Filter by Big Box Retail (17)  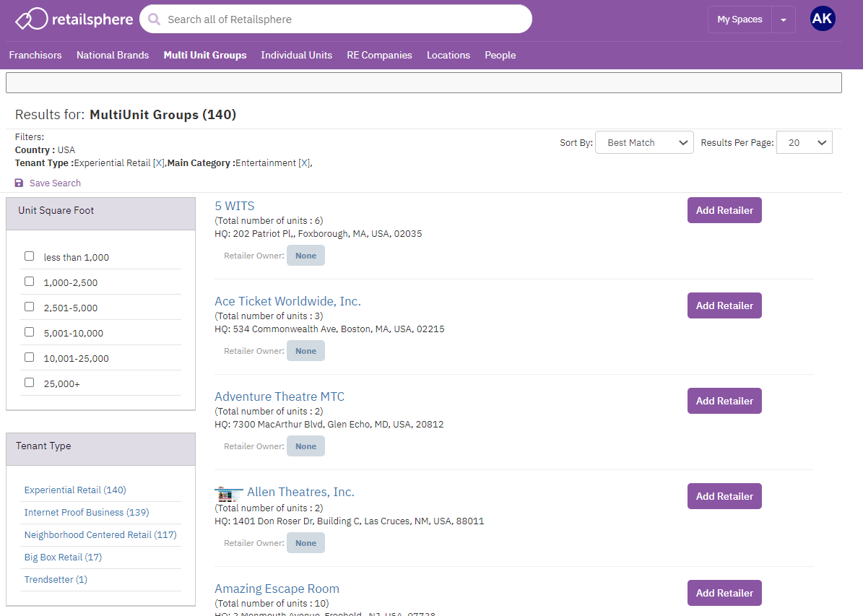pos(64,557)
